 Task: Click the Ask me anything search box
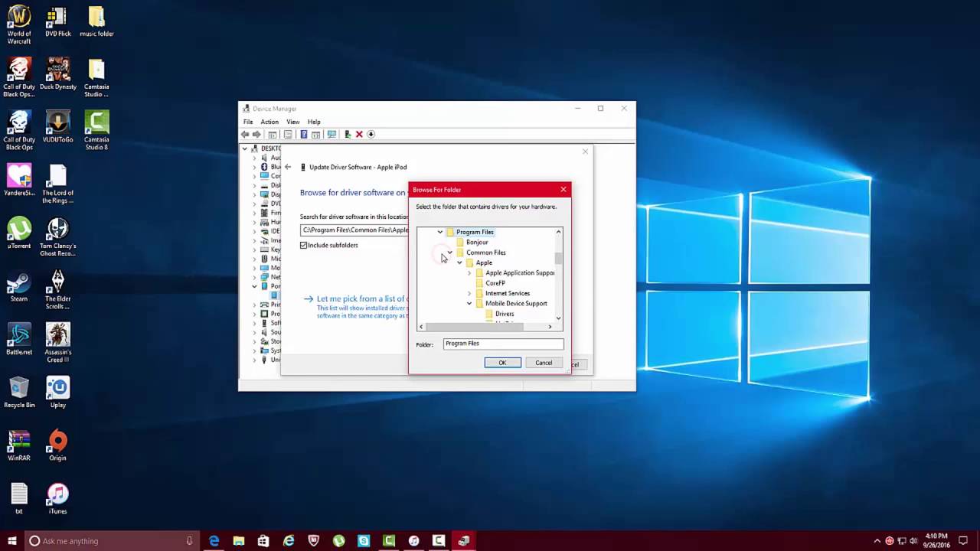pyautogui.click(x=111, y=541)
